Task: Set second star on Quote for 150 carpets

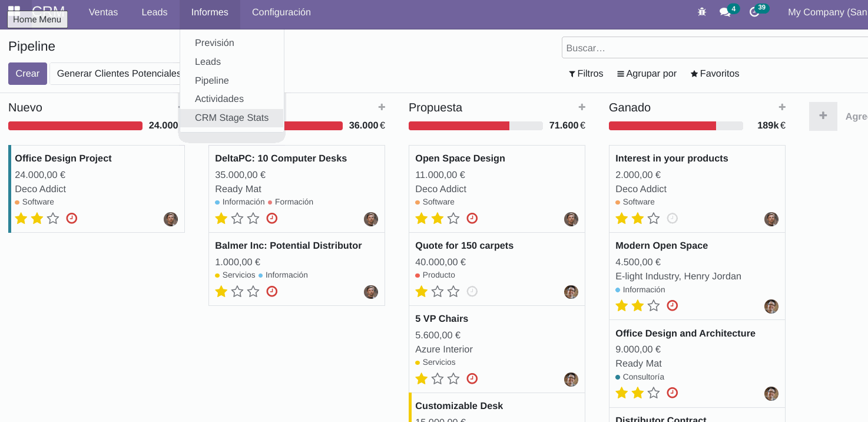Action: coord(438,291)
